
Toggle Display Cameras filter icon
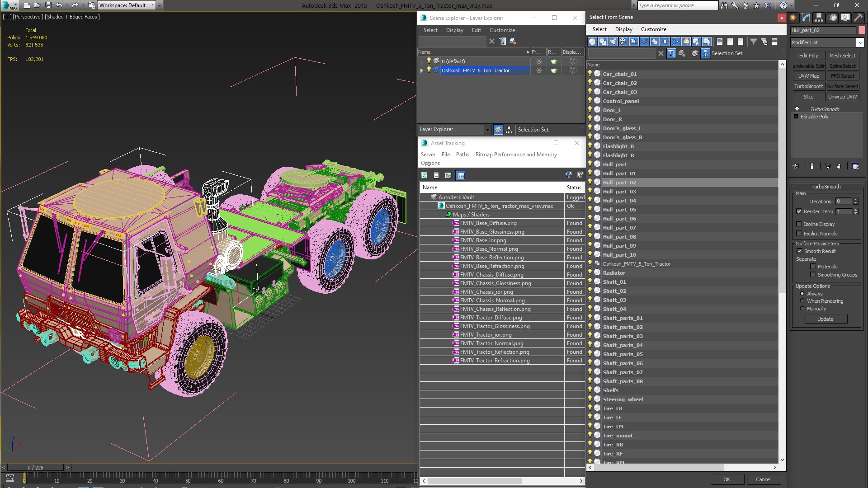point(623,42)
